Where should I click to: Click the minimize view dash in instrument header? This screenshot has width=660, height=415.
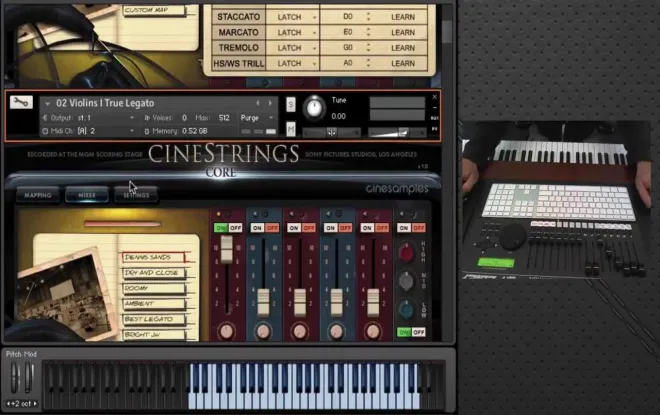pyautogui.click(x=435, y=108)
